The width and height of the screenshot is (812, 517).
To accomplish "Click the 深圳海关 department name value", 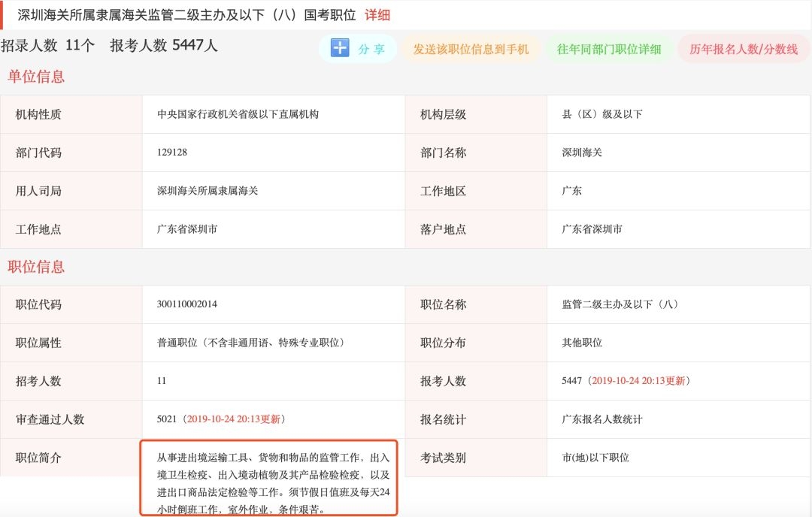I will (581, 152).
